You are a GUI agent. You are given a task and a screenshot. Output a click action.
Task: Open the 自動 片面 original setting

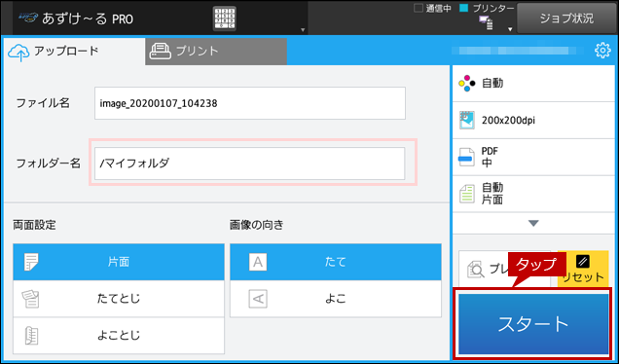[x=533, y=194]
